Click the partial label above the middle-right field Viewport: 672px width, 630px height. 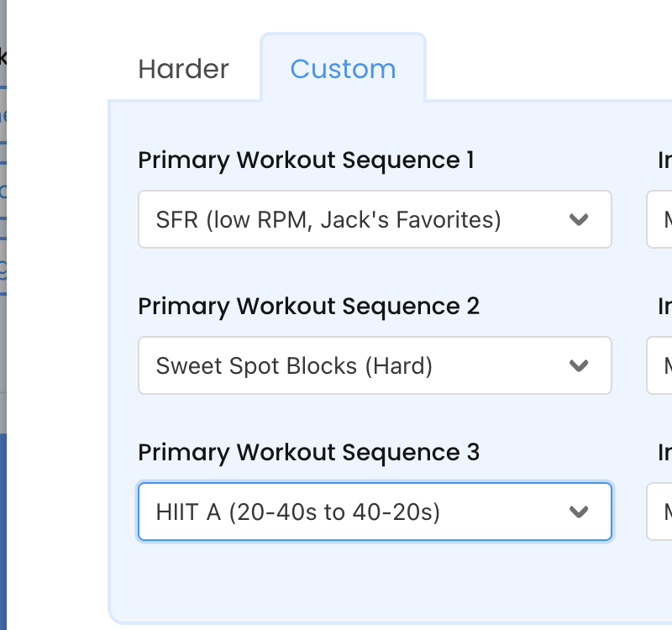[x=664, y=306]
